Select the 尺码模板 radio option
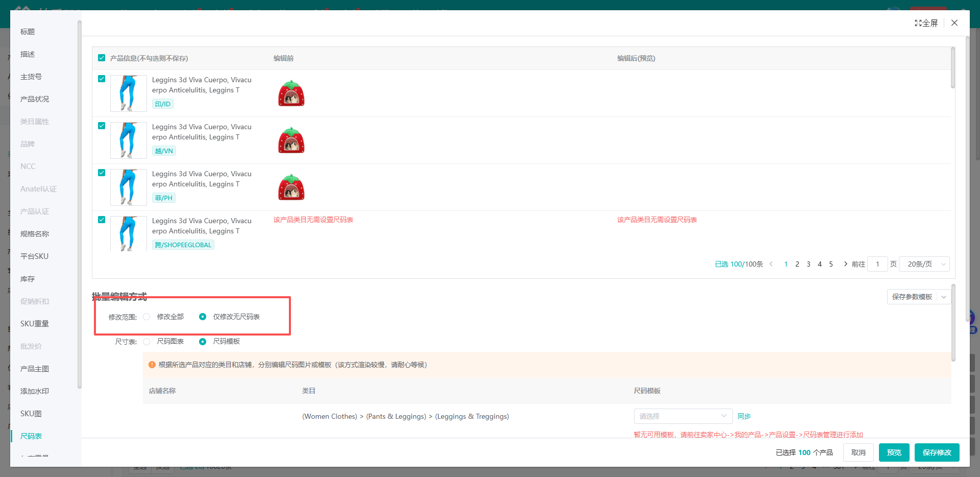Image resolution: width=980 pixels, height=477 pixels. (203, 341)
